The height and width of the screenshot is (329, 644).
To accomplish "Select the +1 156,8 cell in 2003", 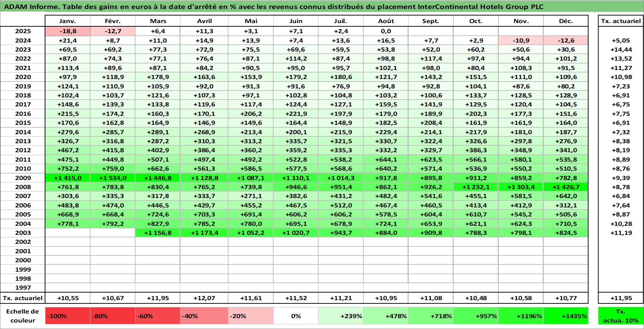I will [x=157, y=233].
